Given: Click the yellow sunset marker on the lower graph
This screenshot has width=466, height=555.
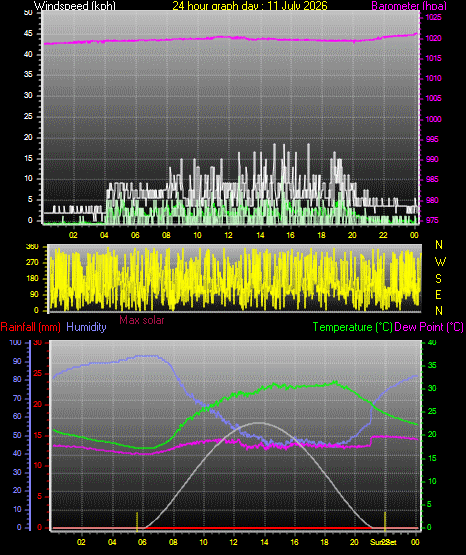Looking at the screenshot, I should coord(385,521).
